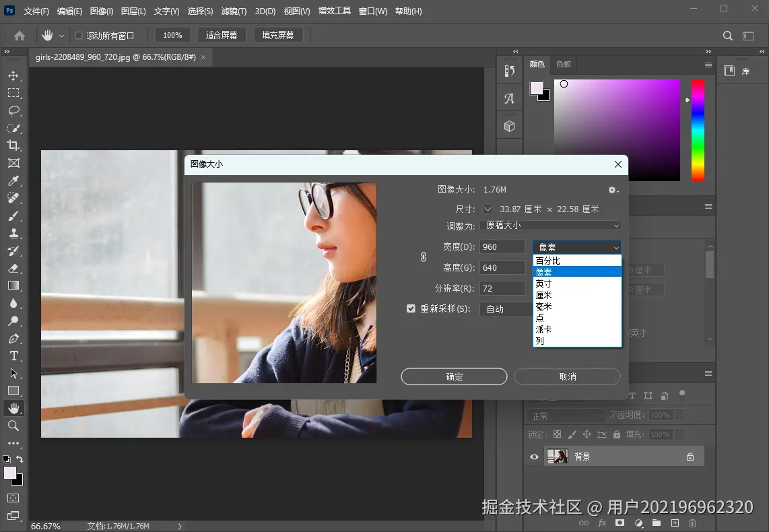Image resolution: width=769 pixels, height=532 pixels.
Task: Select the Crop tool
Action: (x=13, y=145)
